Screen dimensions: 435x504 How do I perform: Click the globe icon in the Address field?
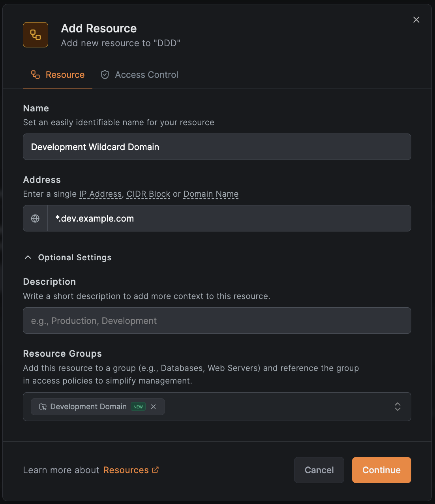click(35, 218)
